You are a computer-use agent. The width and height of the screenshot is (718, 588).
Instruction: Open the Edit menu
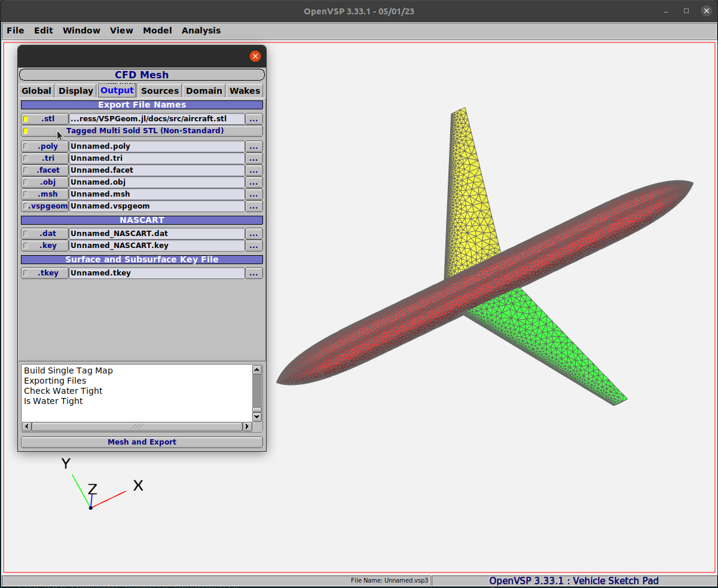tap(44, 30)
